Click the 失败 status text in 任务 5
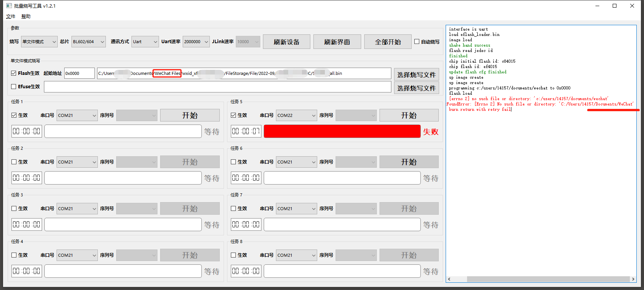644x290 pixels. [x=431, y=132]
